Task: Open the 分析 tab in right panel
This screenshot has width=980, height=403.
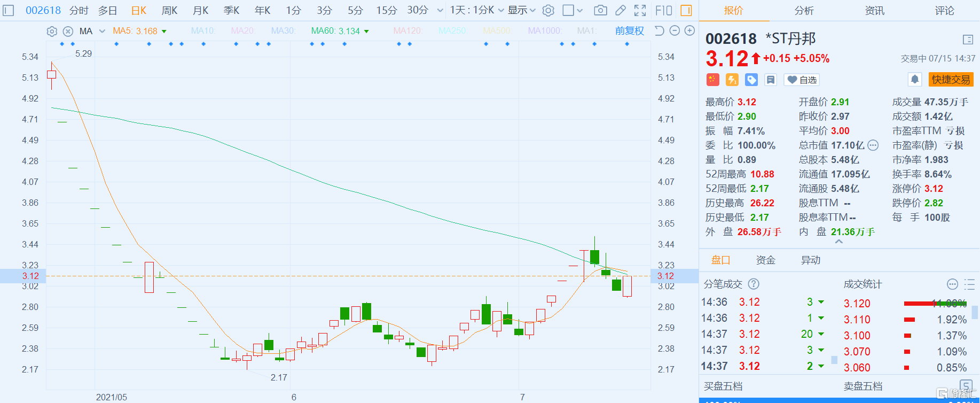Action: [804, 10]
